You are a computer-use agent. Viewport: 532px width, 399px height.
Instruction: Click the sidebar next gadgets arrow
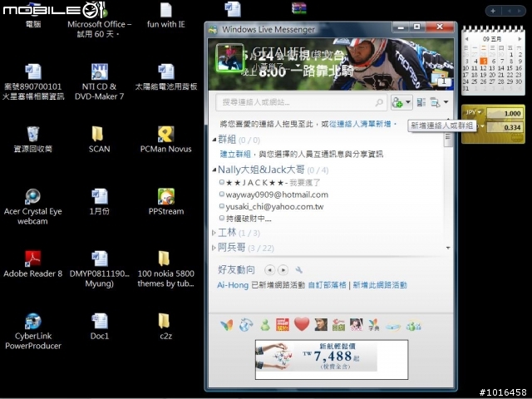[519, 11]
